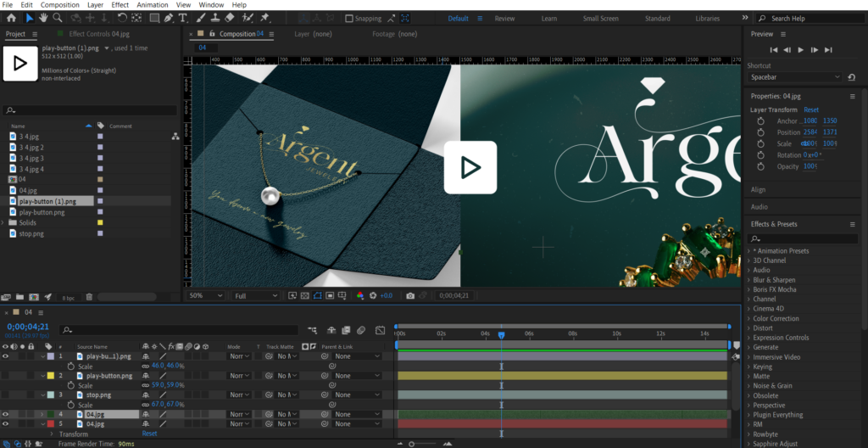This screenshot has width=868, height=448.
Task: Click the lavender label color of layer 1
Action: [50, 356]
